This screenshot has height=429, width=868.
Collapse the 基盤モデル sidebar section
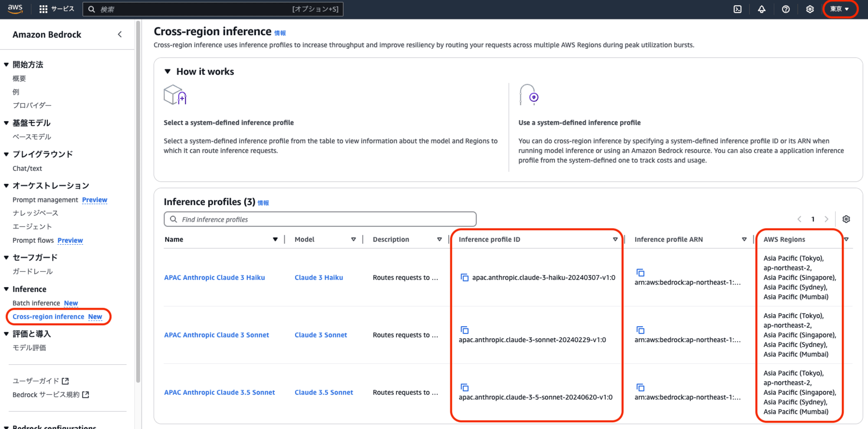point(6,123)
